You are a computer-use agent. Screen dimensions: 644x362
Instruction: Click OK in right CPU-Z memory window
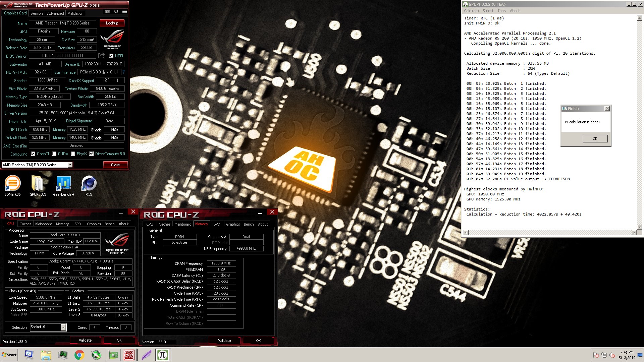[x=258, y=341]
